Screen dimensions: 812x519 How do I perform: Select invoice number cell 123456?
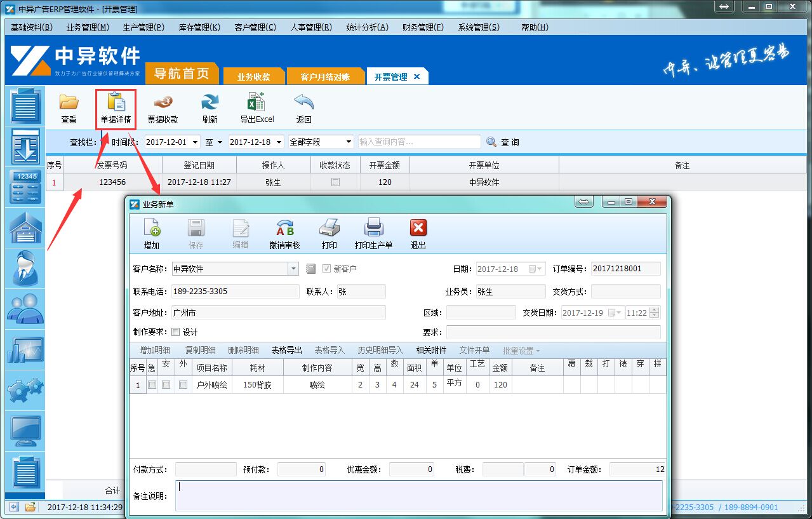click(112, 182)
